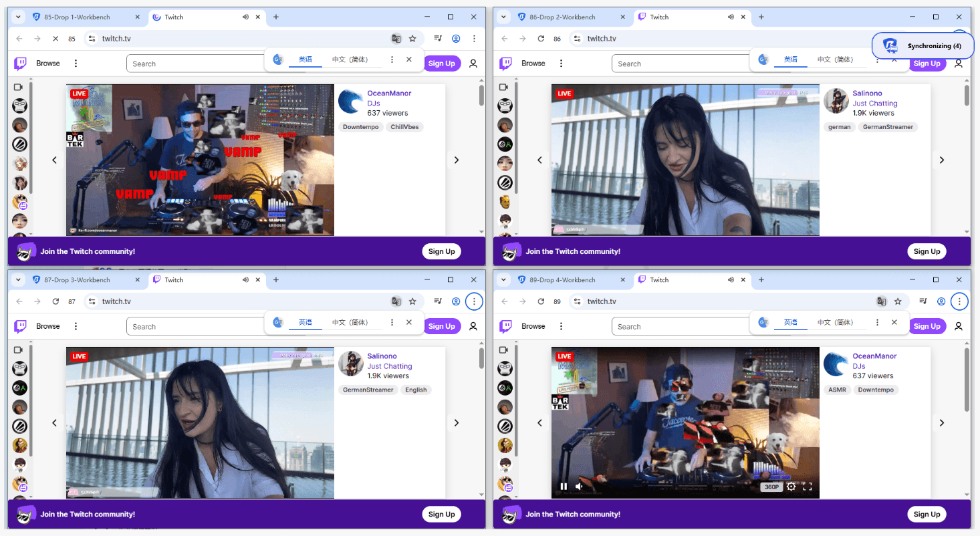Screen dimensions: 980x536
Task: Click the browser account avatar in the toolbar
Action: coord(456,39)
